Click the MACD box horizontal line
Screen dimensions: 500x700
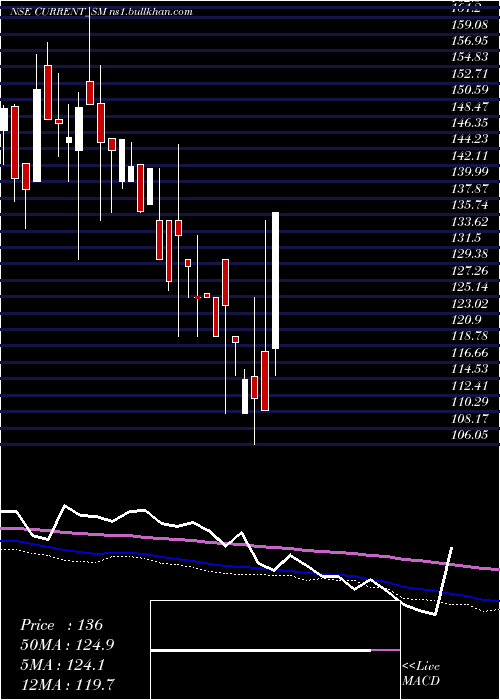point(275,650)
